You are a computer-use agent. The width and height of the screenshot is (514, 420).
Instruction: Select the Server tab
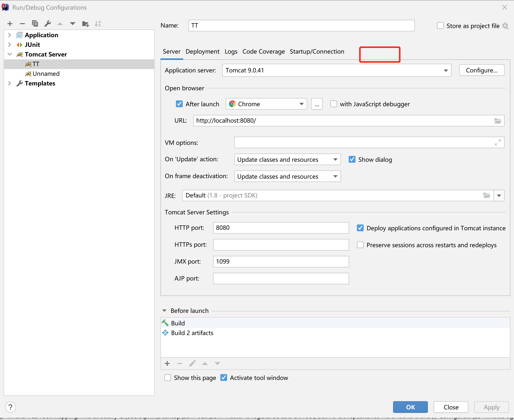tap(172, 51)
